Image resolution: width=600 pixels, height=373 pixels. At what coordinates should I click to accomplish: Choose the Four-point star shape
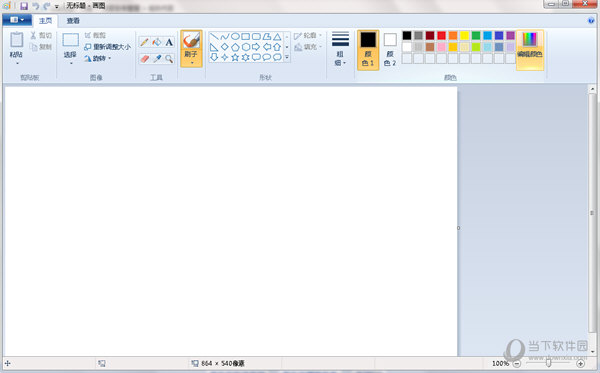pos(225,57)
